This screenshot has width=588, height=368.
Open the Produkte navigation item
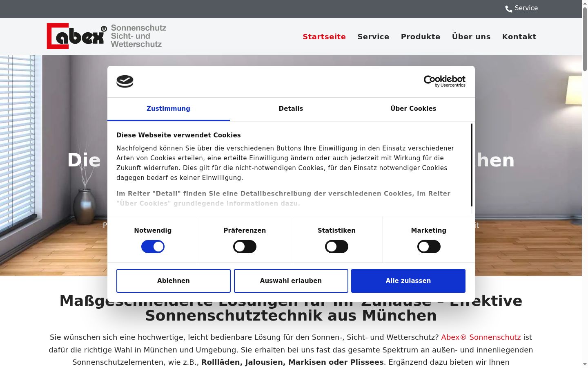click(x=421, y=37)
